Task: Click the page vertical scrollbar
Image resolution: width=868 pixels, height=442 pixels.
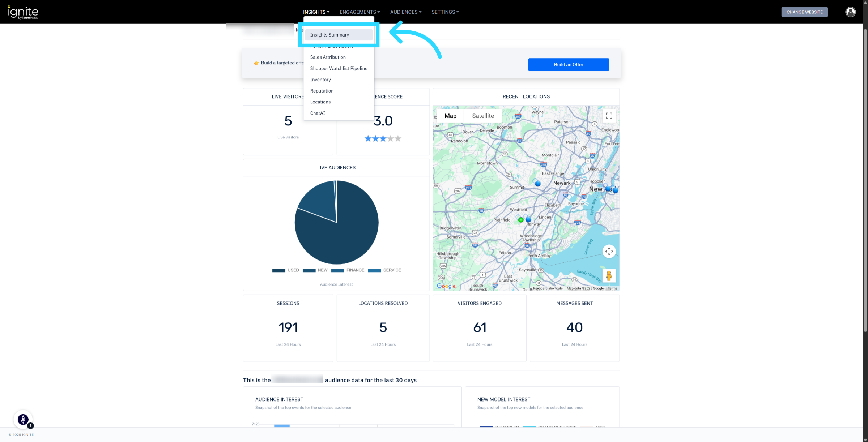Action: pyautogui.click(x=865, y=181)
